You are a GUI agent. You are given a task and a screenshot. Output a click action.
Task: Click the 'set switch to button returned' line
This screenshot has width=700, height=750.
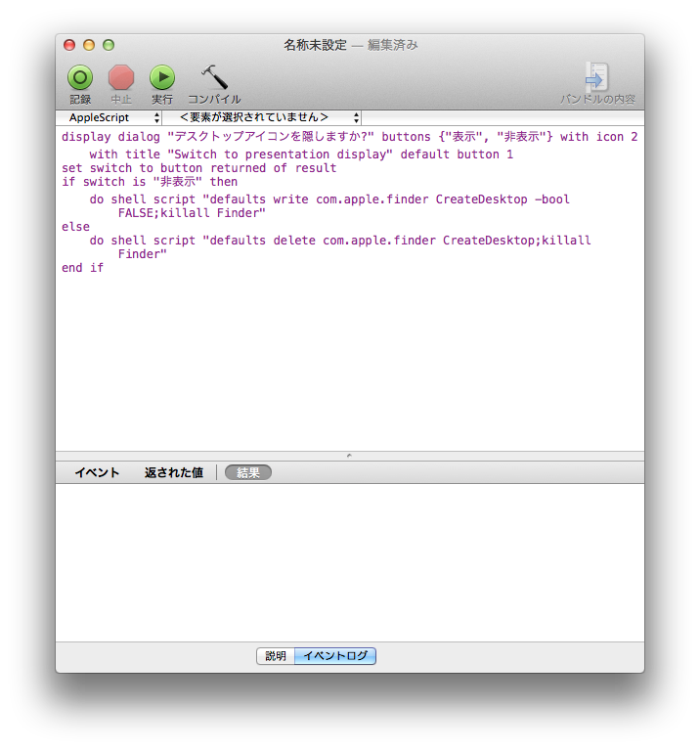tap(198, 168)
